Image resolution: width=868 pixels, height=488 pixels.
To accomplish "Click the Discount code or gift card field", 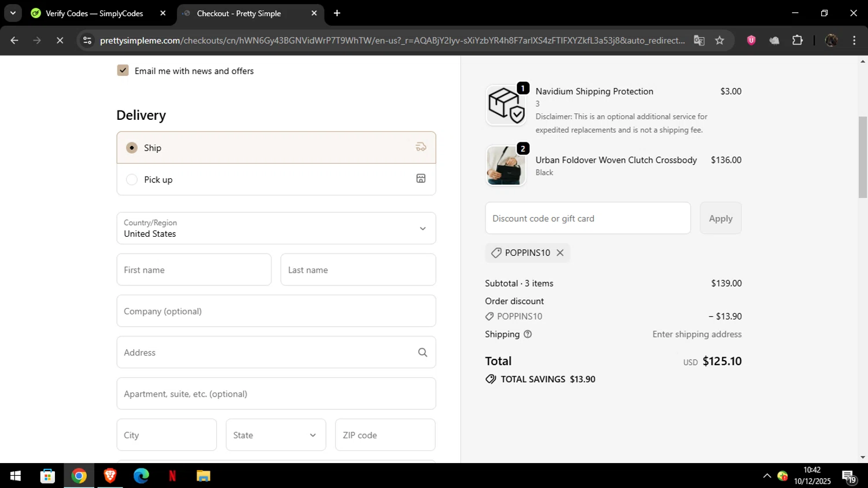I will pos(588,218).
